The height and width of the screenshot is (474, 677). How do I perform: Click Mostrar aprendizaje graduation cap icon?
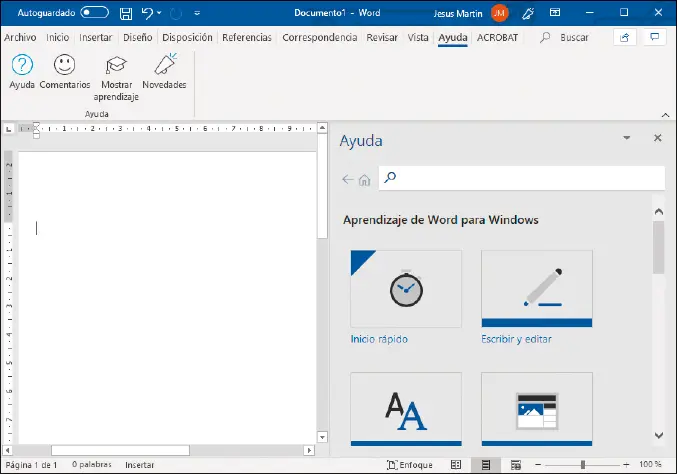[116, 66]
